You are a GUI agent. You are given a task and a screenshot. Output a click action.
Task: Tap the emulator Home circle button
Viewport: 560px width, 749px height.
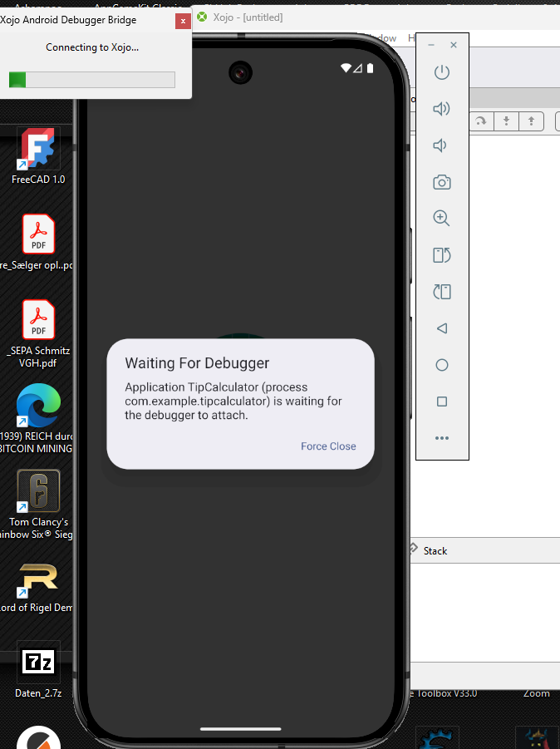coord(442,365)
